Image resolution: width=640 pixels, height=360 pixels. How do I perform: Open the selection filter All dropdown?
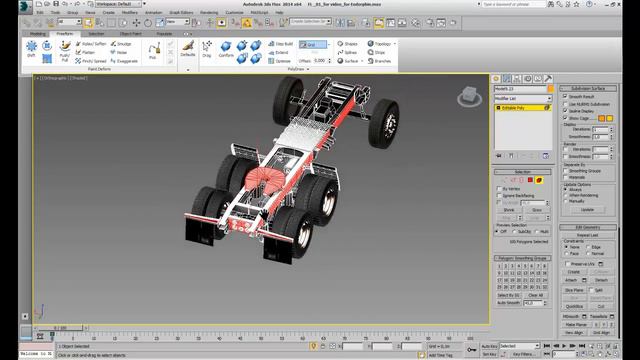click(69, 22)
